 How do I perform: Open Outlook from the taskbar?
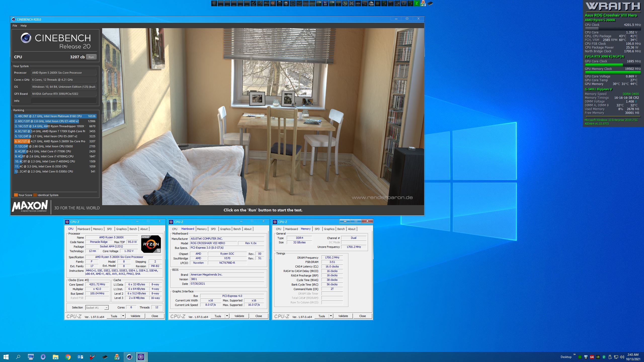click(80, 357)
